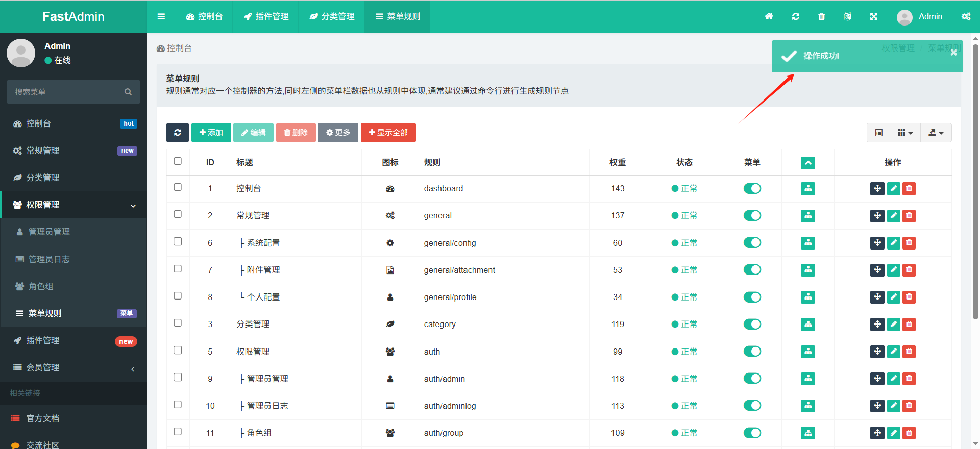Toggle the table card view icon
The width and height of the screenshot is (980, 449).
pyautogui.click(x=878, y=133)
